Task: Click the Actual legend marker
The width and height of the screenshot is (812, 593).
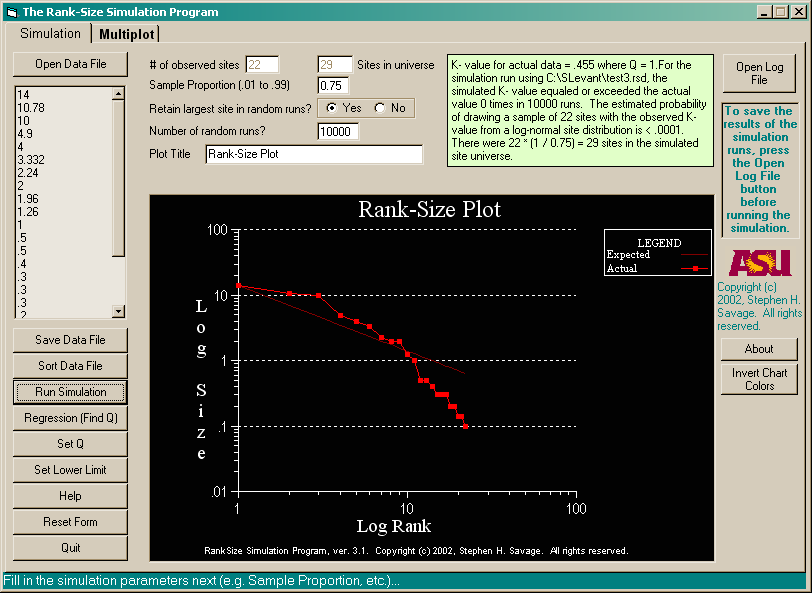Action: [x=695, y=268]
